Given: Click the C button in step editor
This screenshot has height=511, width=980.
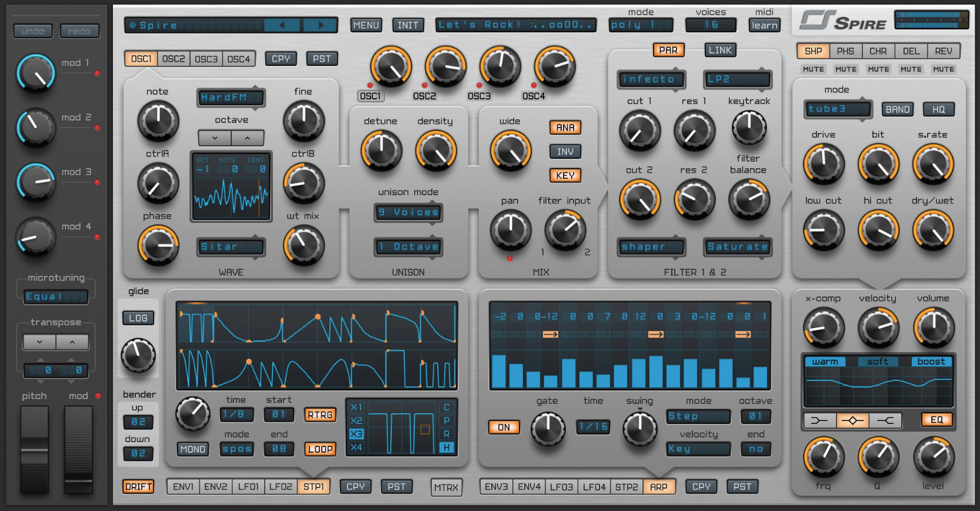Looking at the screenshot, I should pos(446,407).
